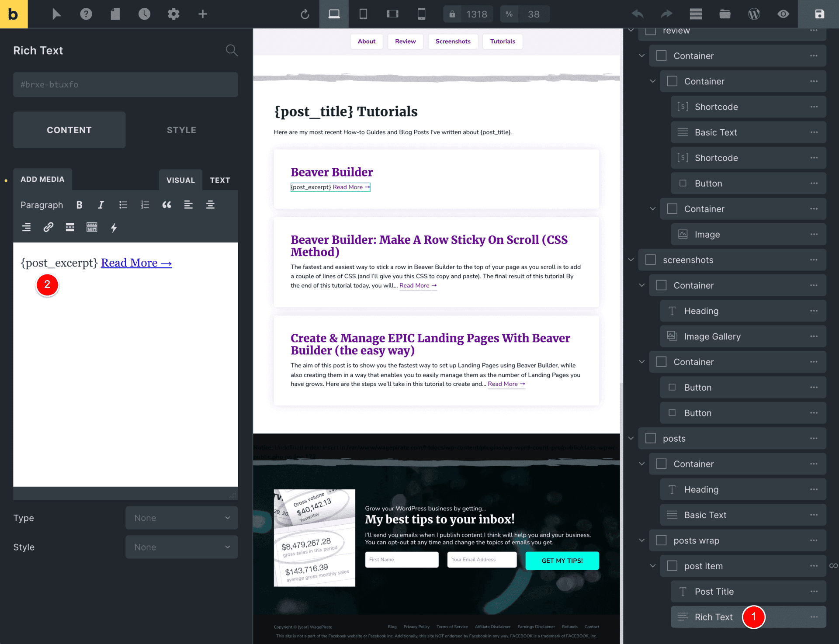
Task: Click the canvas width value 1318
Action: tap(476, 14)
